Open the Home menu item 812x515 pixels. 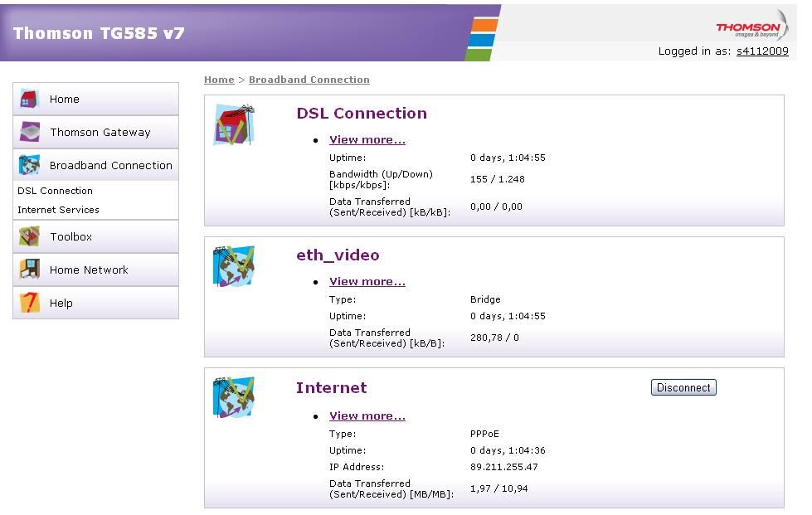pyautogui.click(x=96, y=99)
